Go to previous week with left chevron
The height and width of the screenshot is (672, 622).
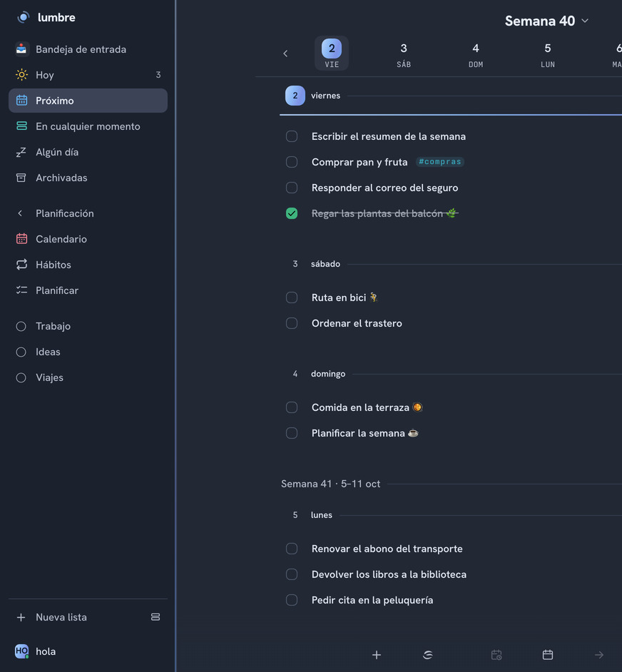pyautogui.click(x=285, y=54)
